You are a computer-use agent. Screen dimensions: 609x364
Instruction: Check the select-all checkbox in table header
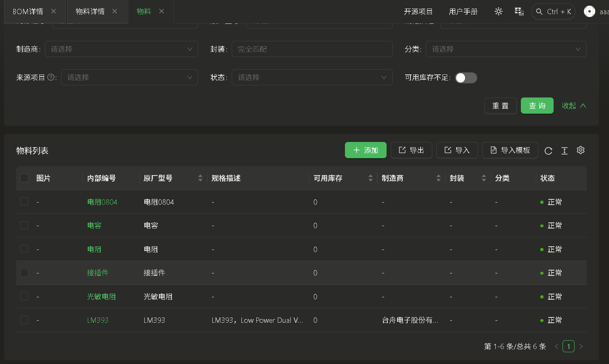point(24,178)
